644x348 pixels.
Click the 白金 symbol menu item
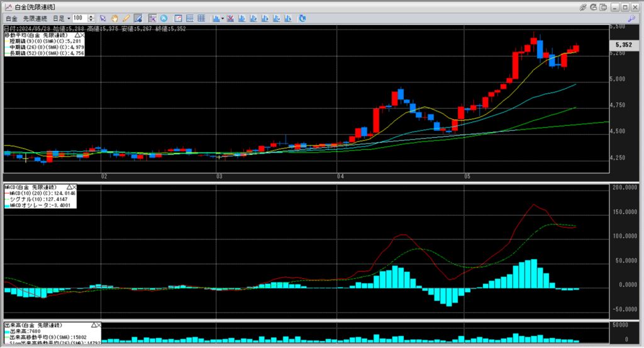(11, 19)
